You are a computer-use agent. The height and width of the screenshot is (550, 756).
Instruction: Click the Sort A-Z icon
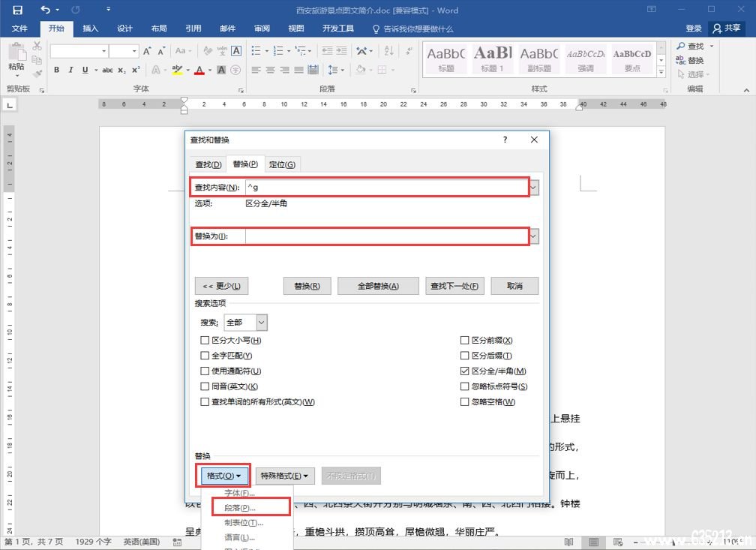tap(389, 51)
